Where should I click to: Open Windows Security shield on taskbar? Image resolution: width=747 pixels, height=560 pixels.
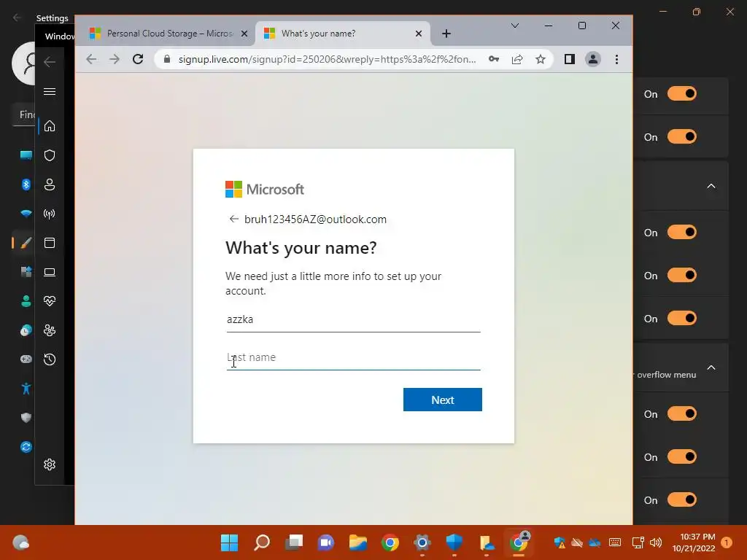pos(454,542)
